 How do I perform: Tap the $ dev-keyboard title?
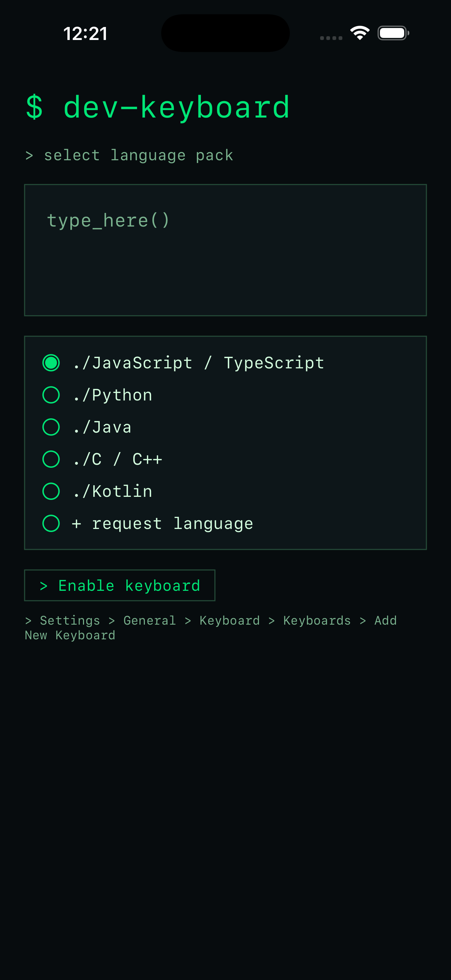click(158, 108)
